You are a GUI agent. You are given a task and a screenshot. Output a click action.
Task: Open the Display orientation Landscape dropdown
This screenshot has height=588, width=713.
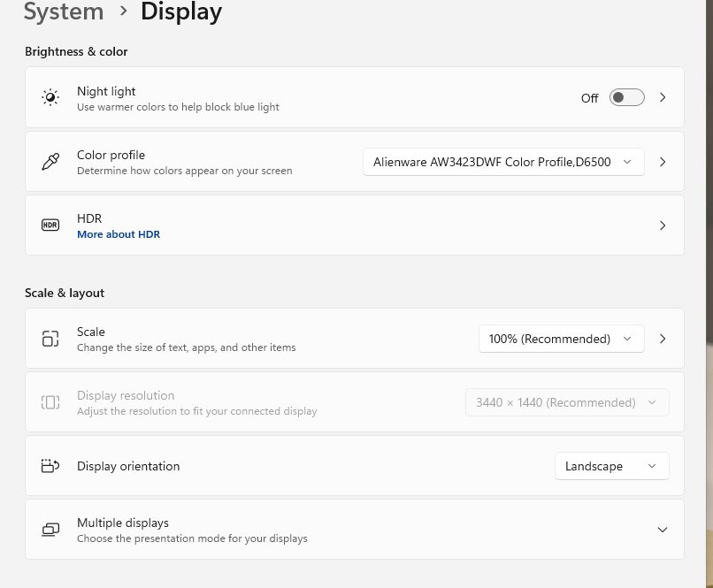pyautogui.click(x=611, y=466)
